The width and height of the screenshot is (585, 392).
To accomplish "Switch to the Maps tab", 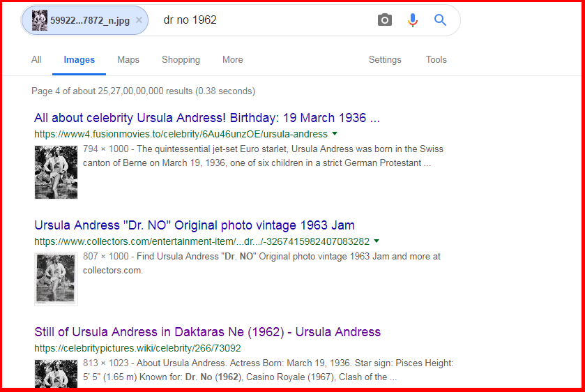I will pos(128,60).
